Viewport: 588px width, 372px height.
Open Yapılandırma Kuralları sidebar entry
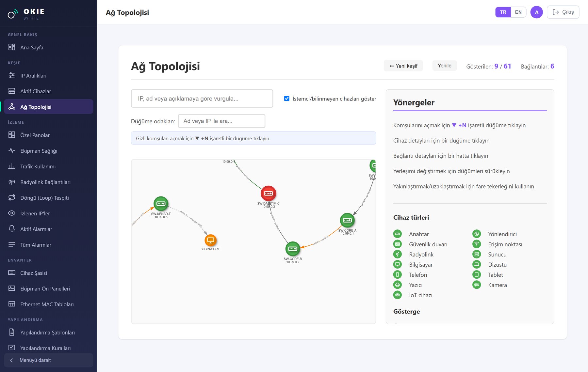pyautogui.click(x=48, y=348)
